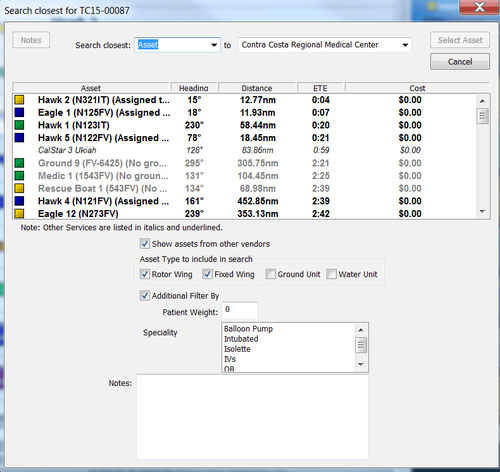This screenshot has width=500, height=472.
Task: Open the Search closest Asset dropdown
Action: coord(214,45)
